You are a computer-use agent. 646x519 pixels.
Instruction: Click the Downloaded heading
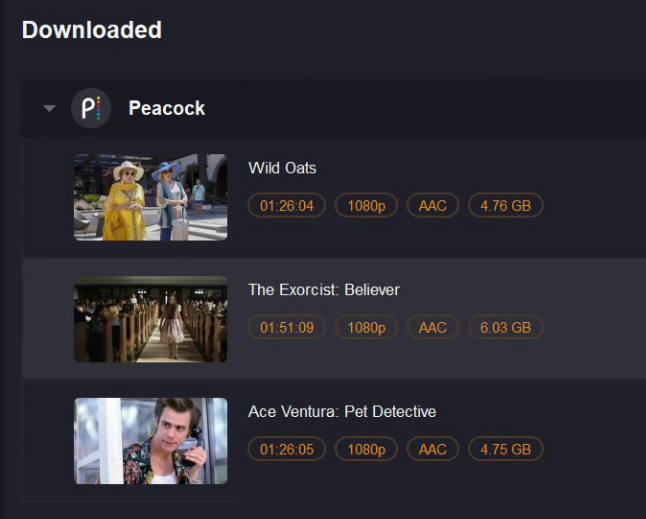click(x=92, y=30)
